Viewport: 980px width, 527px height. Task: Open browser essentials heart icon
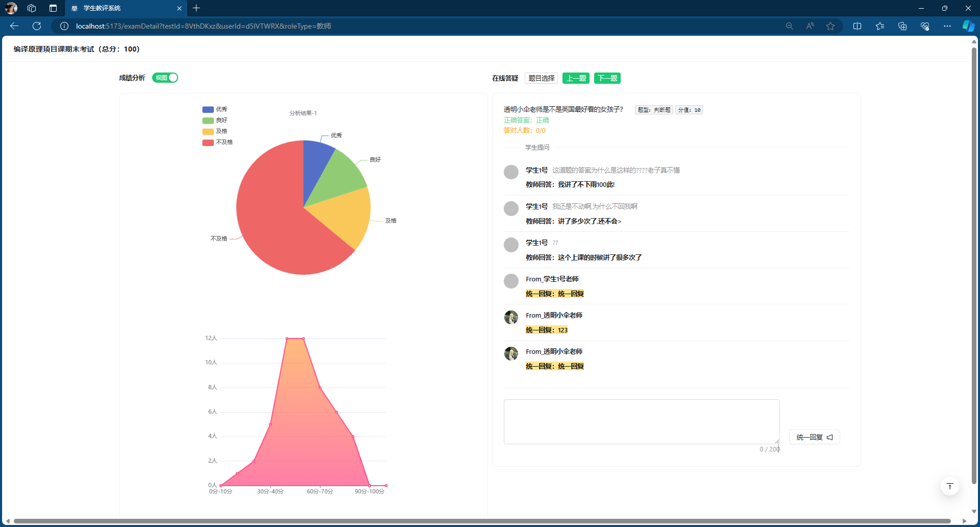tap(925, 26)
